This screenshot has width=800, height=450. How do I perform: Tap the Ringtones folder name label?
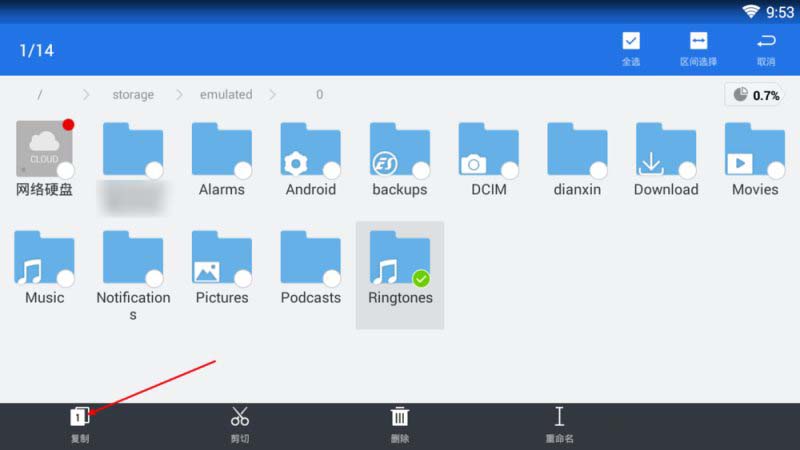[x=400, y=297]
